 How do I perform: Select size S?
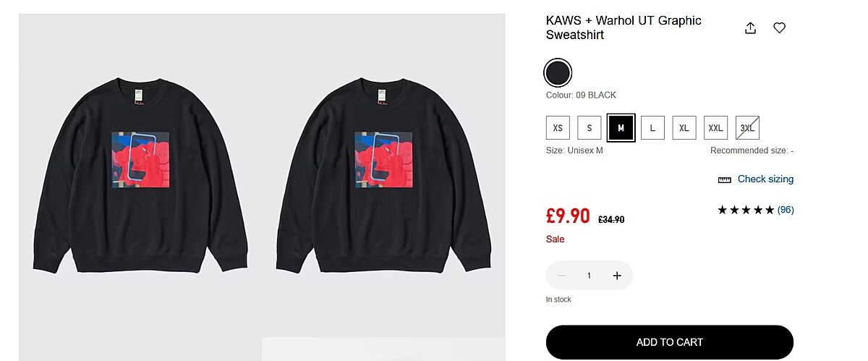tap(590, 128)
